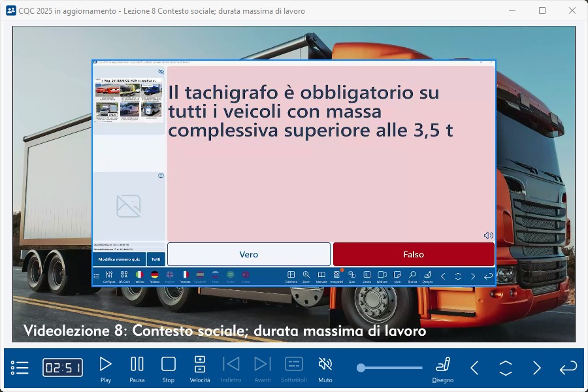Open the Disegno drawing tool in bottom bar

click(x=443, y=368)
